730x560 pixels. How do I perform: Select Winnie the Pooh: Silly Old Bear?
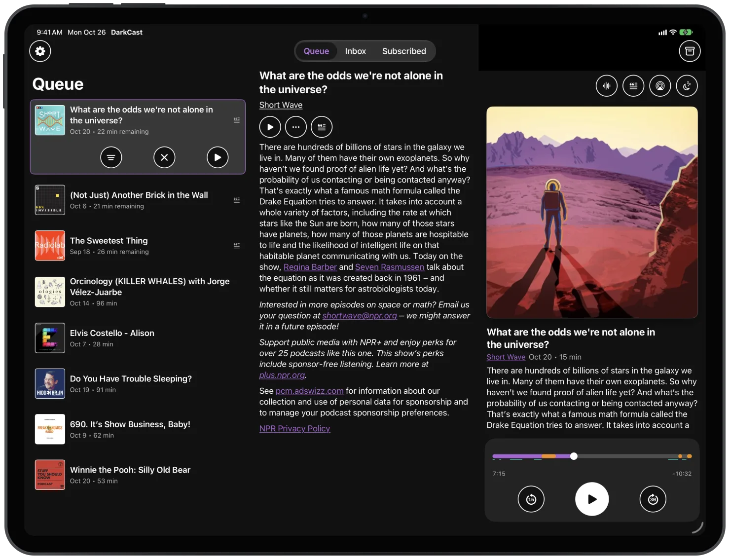pos(138,475)
